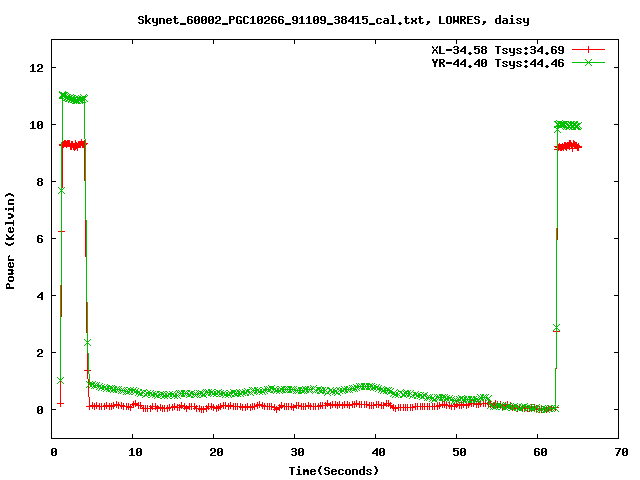640x480 pixels.
Task: Click the green YR bump near 39 seconds
Action: tap(365, 387)
